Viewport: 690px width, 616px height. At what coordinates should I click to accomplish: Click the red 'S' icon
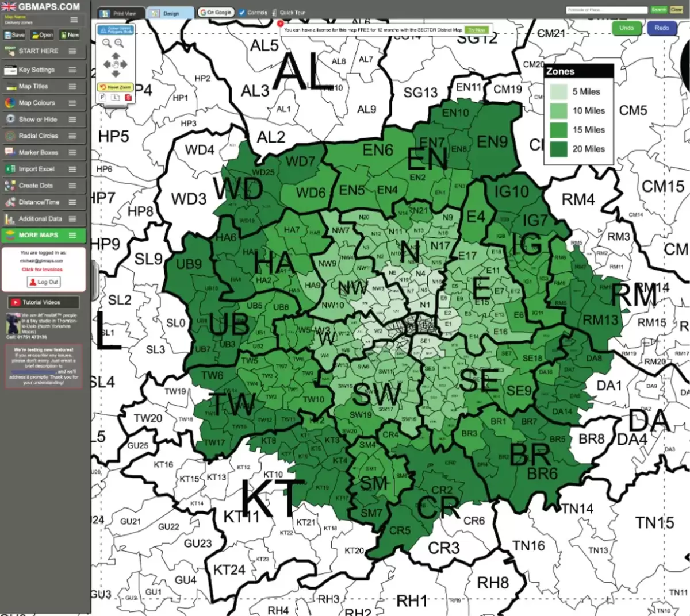[x=128, y=97]
